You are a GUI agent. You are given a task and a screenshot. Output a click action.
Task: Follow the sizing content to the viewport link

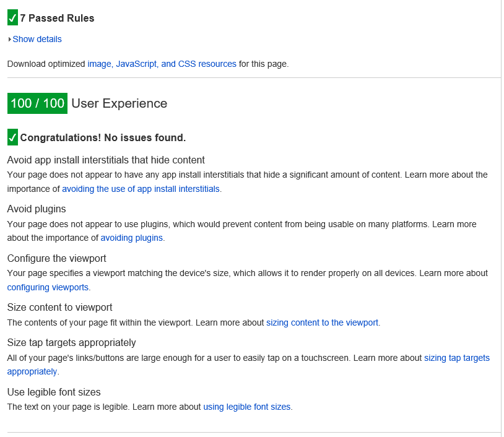click(x=322, y=322)
